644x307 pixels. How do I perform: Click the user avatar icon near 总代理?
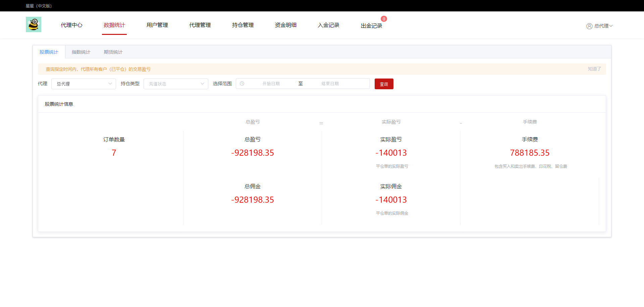tap(589, 26)
